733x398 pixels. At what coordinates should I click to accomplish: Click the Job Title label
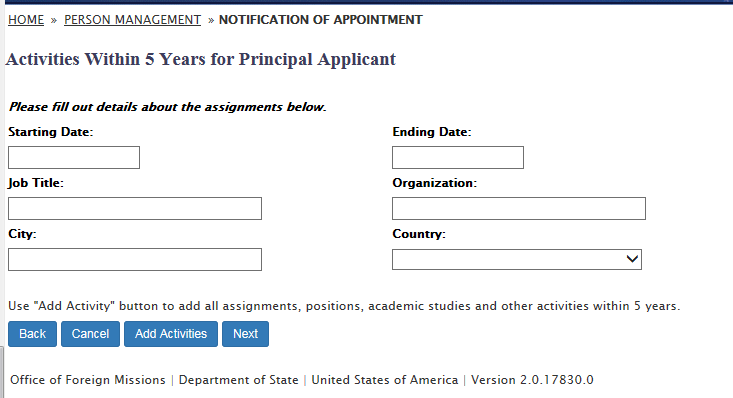point(36,183)
